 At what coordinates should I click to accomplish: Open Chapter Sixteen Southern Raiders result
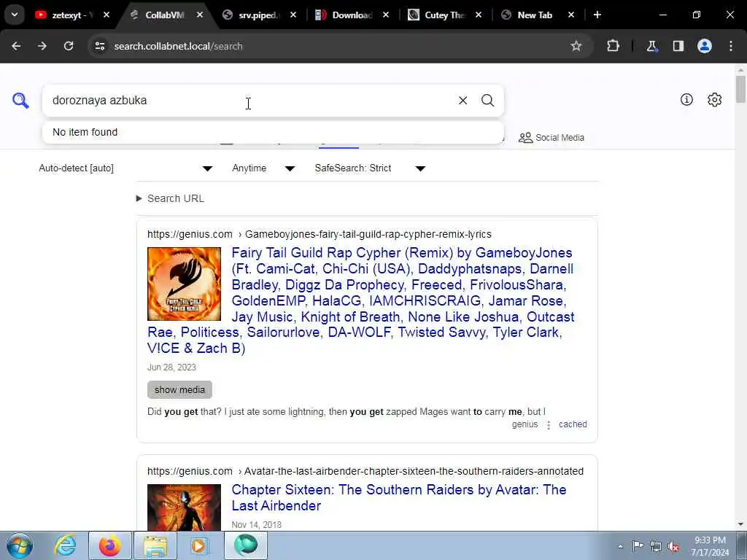[x=399, y=497]
